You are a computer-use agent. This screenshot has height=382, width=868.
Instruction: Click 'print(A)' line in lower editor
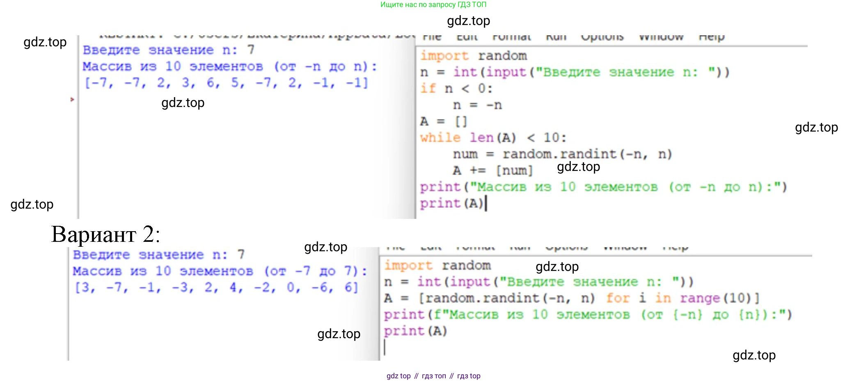point(416,331)
